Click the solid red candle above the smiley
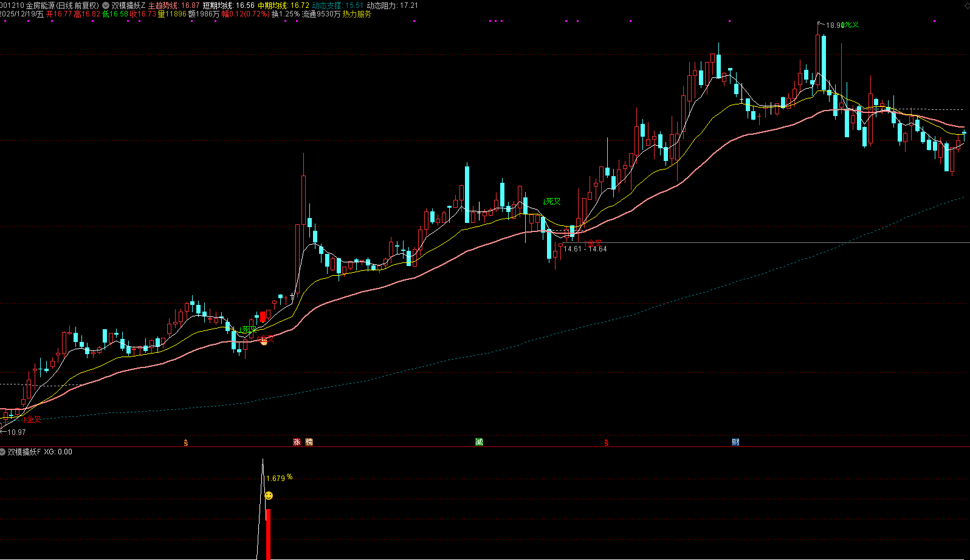 (263, 316)
